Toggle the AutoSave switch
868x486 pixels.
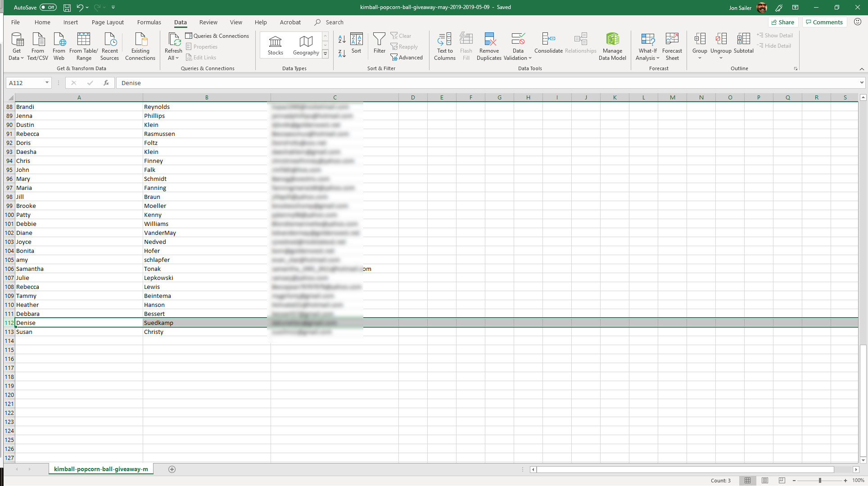pyautogui.click(x=48, y=7)
